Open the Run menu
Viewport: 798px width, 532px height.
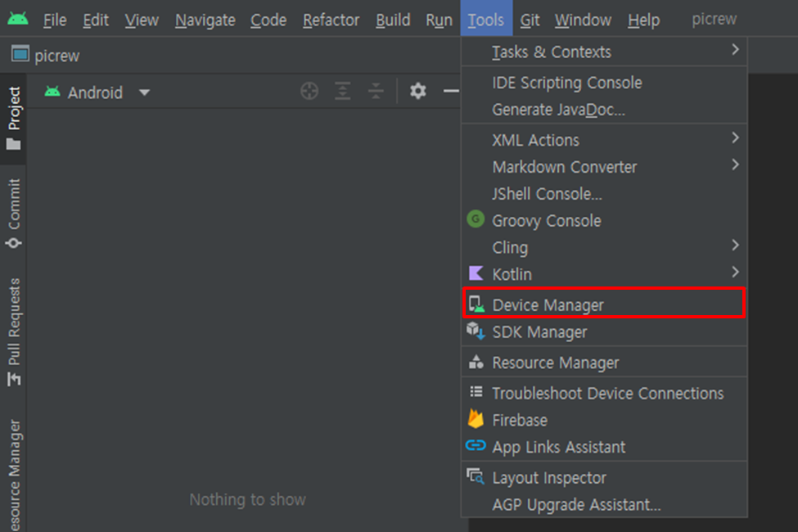tap(439, 20)
